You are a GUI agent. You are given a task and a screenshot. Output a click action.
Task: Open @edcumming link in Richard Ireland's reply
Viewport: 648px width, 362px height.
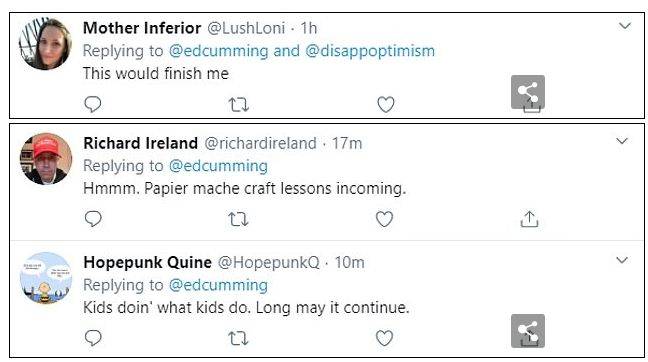218,166
